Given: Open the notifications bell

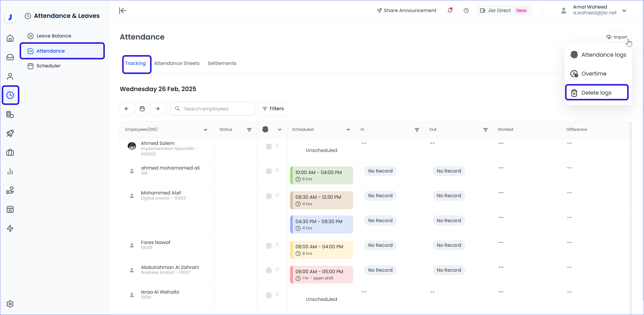Looking at the screenshot, I should (450, 11).
